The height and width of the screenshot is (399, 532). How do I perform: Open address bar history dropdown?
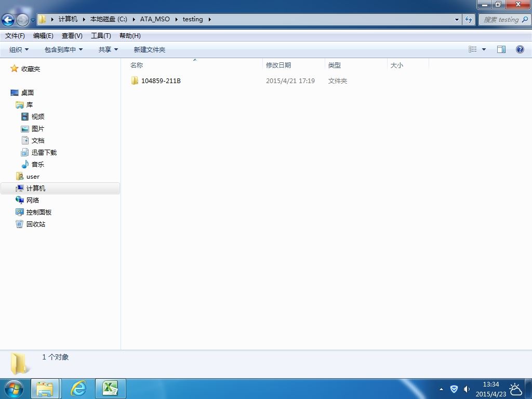457,20
